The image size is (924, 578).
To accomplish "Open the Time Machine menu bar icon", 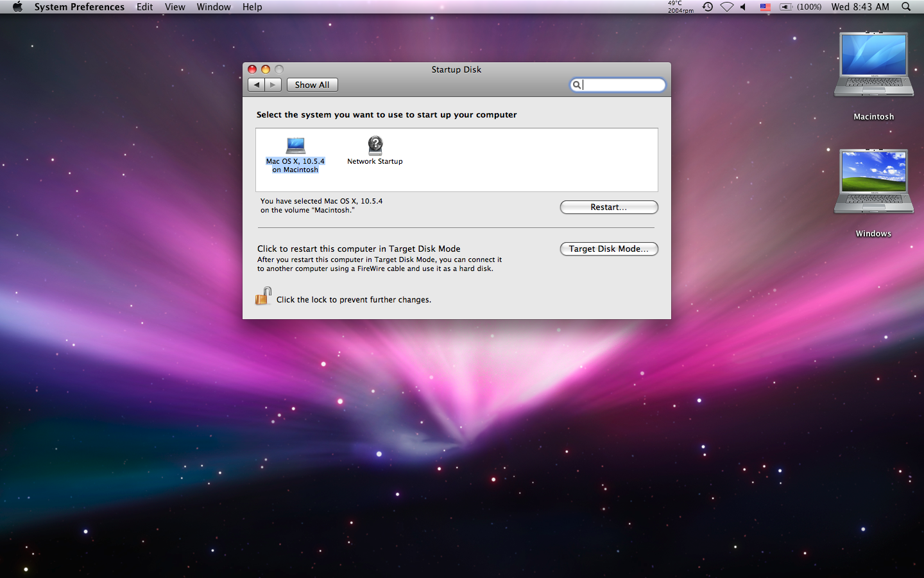I will click(x=707, y=7).
